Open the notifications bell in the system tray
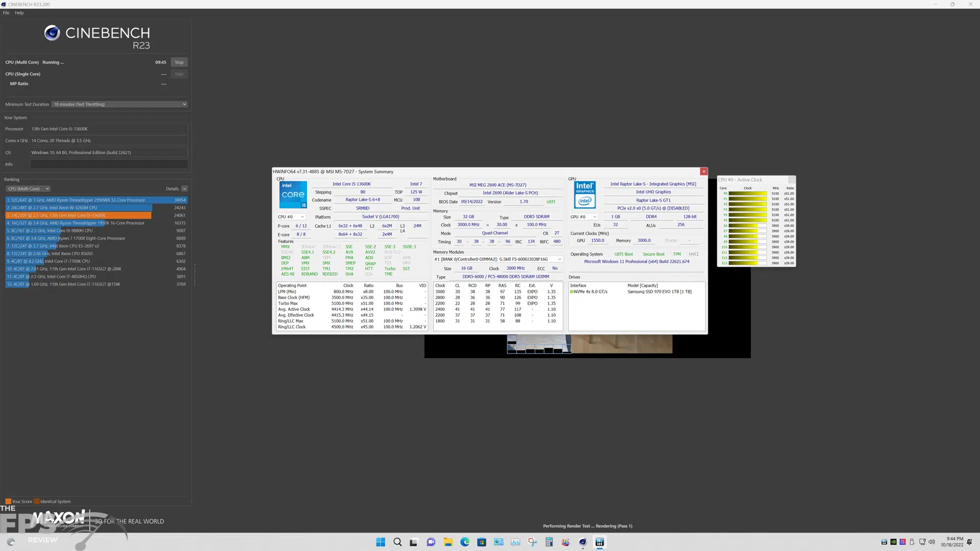 [x=969, y=542]
